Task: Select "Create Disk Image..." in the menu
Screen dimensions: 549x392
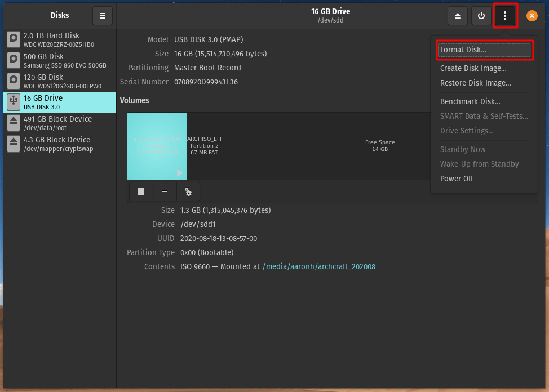Action: (x=472, y=68)
